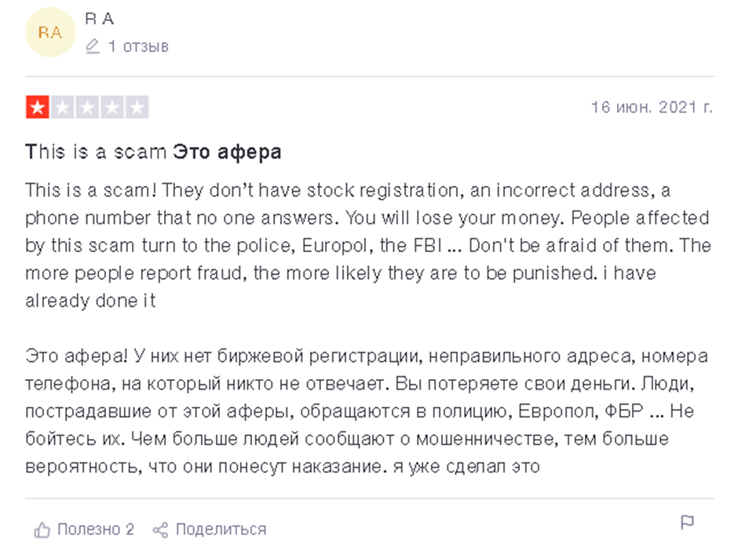Open the "1 отзыв" review count text

pyautogui.click(x=138, y=47)
